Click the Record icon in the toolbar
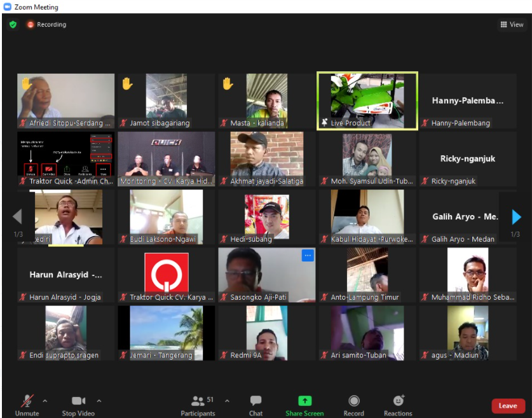 coord(353,401)
